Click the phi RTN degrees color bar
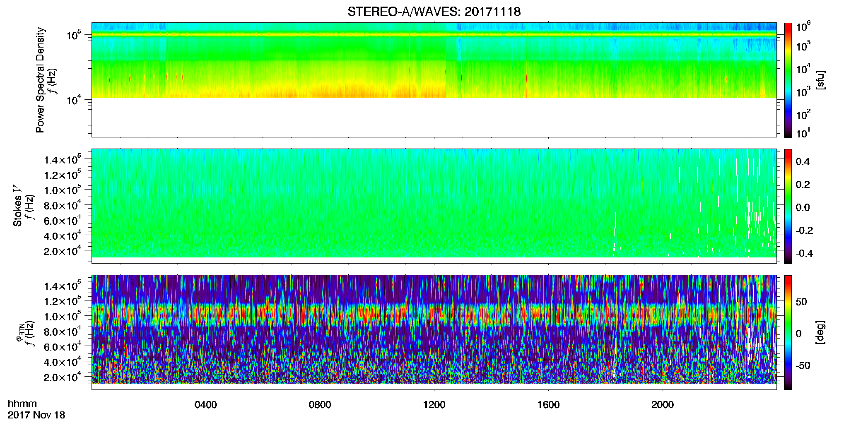This screenshot has height=447, width=868. pos(788,332)
